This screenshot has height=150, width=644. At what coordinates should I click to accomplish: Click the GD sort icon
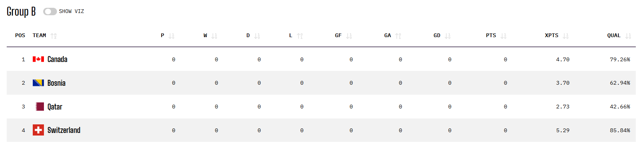[447, 36]
